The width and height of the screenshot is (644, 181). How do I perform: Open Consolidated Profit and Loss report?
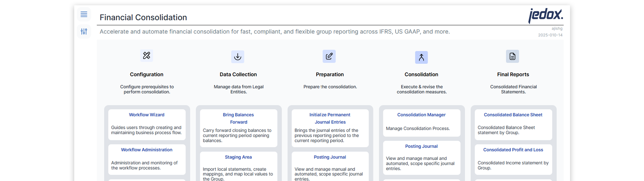[x=513, y=150]
